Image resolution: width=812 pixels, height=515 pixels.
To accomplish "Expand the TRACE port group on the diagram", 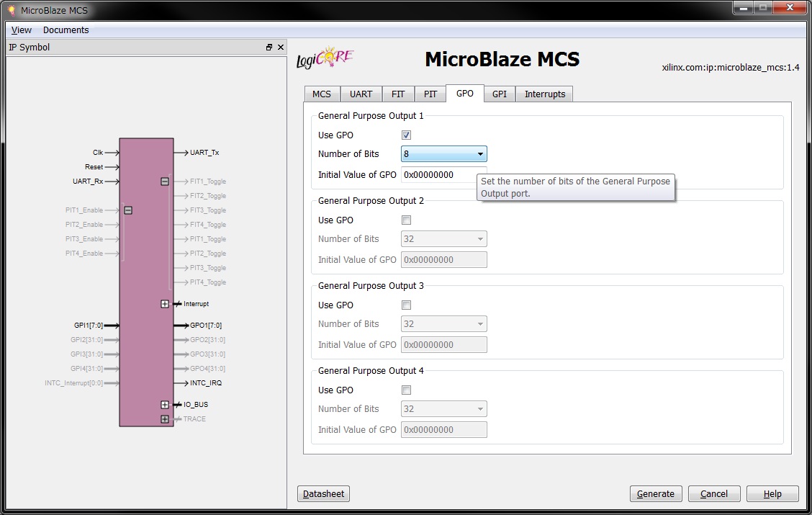I will 165,418.
